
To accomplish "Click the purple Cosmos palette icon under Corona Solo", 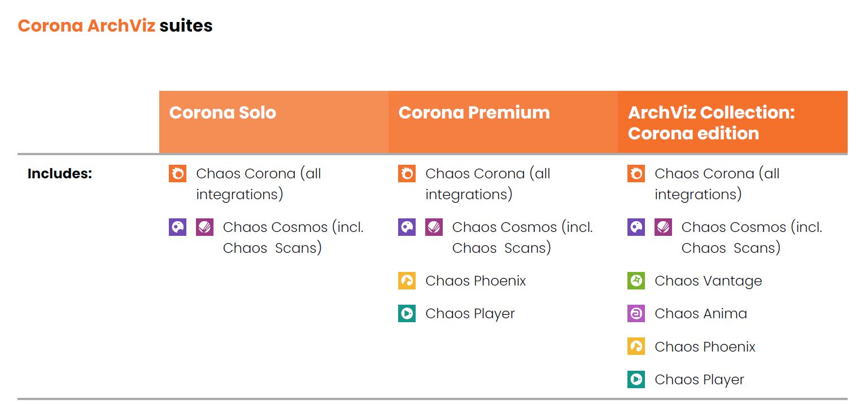I will coord(177,227).
